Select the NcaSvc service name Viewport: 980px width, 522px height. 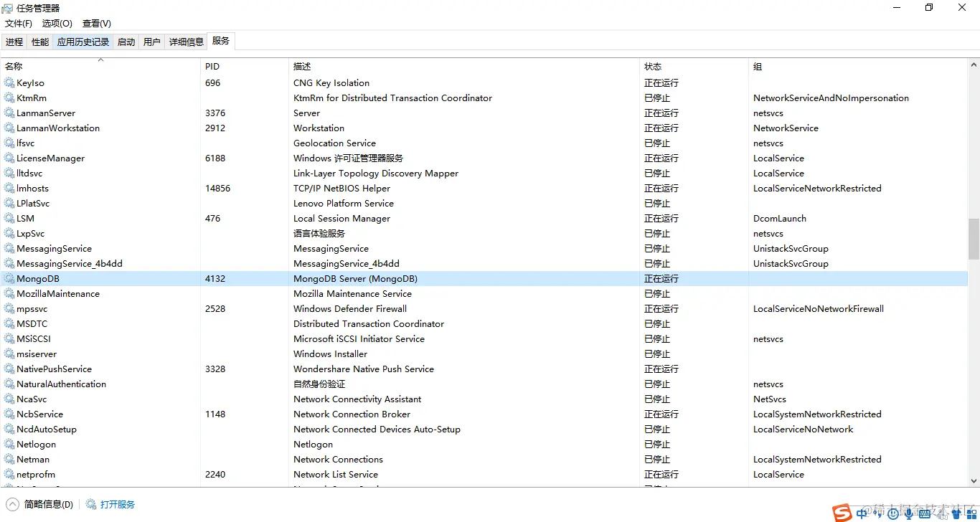(x=32, y=399)
